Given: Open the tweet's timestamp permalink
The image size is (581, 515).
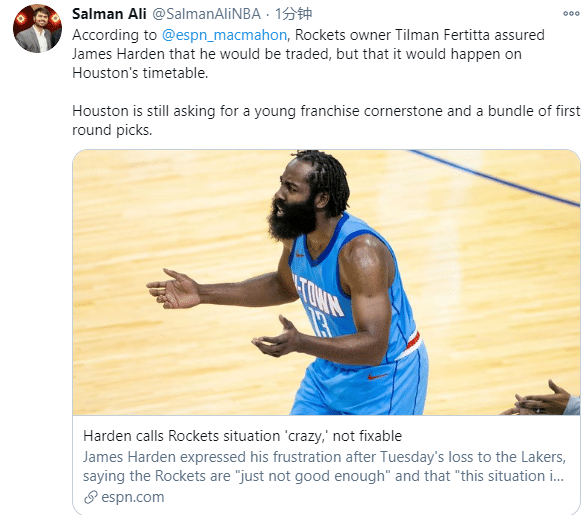Looking at the screenshot, I should (293, 14).
